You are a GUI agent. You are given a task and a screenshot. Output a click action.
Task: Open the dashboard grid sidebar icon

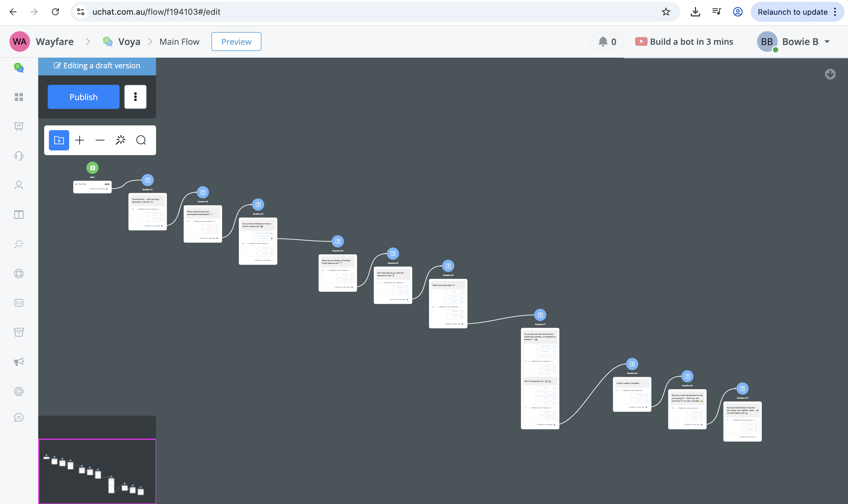pos(19,97)
